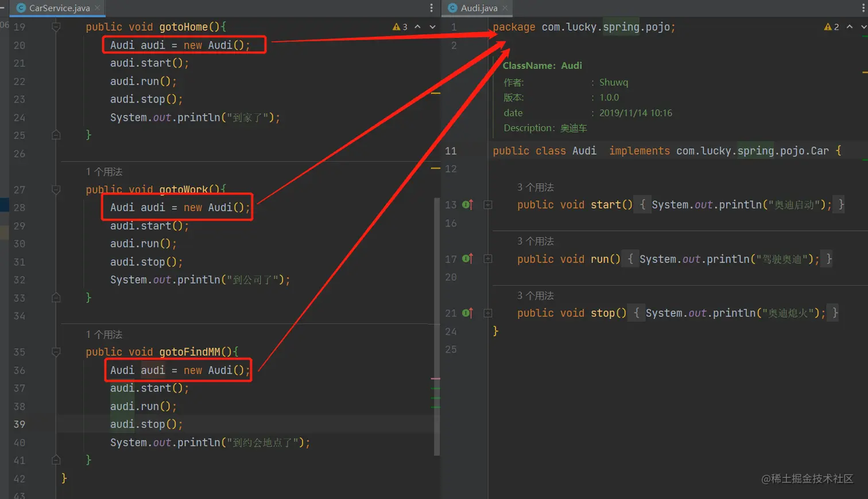Collapse the gotoWork method at line 27
The width and height of the screenshot is (868, 499).
coord(56,189)
